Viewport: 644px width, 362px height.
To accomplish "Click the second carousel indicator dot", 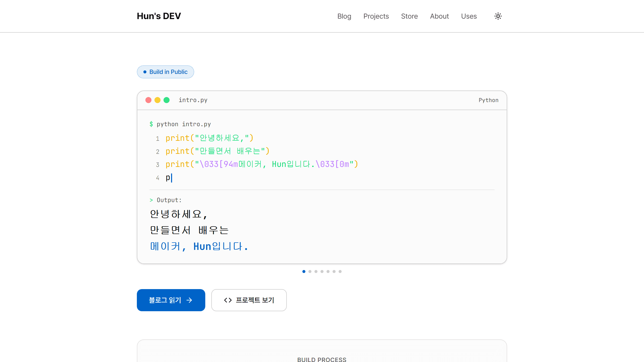I will tap(310, 271).
